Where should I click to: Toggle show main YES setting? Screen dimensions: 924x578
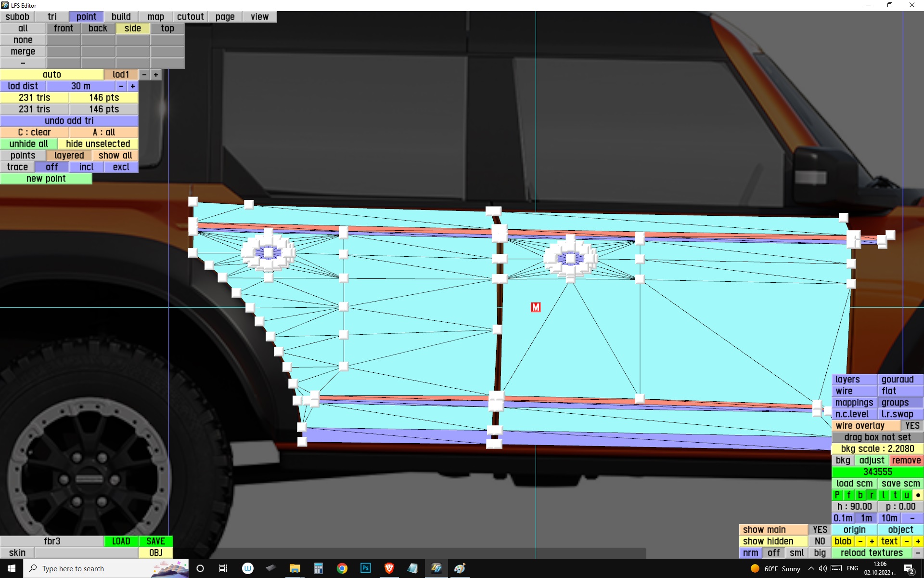click(820, 530)
